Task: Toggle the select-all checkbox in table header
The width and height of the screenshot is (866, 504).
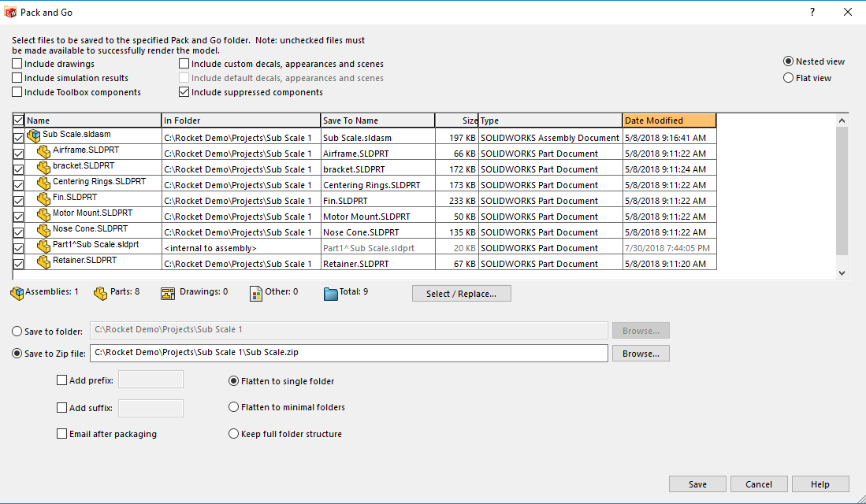Action: click(x=18, y=120)
